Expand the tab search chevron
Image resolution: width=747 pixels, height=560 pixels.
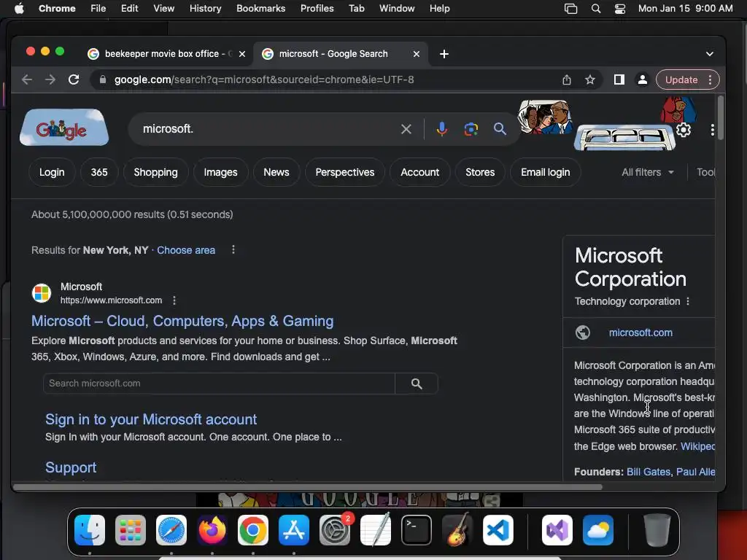pyautogui.click(x=709, y=54)
